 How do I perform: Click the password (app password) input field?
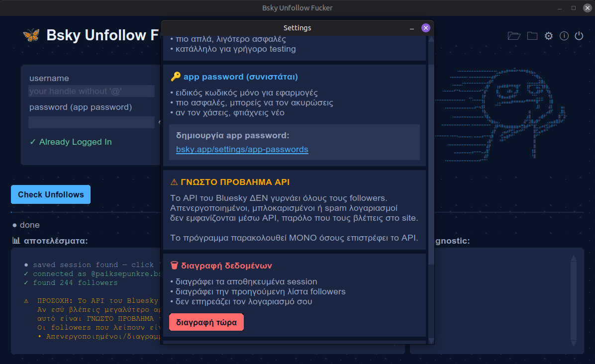pyautogui.click(x=92, y=122)
